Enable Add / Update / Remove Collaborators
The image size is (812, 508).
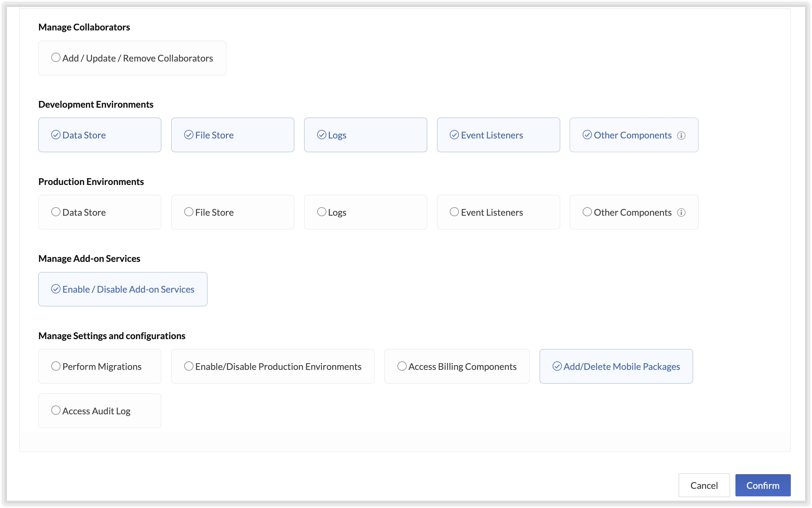[56, 58]
